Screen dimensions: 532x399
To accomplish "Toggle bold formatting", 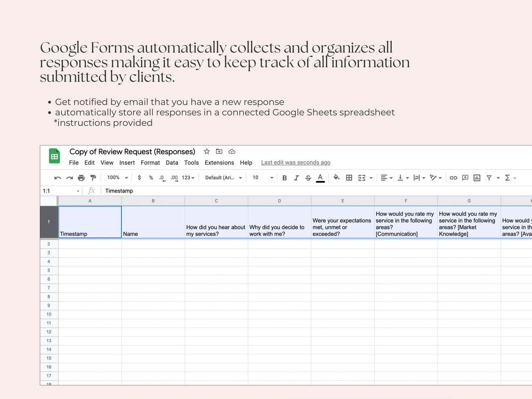I will (x=285, y=178).
